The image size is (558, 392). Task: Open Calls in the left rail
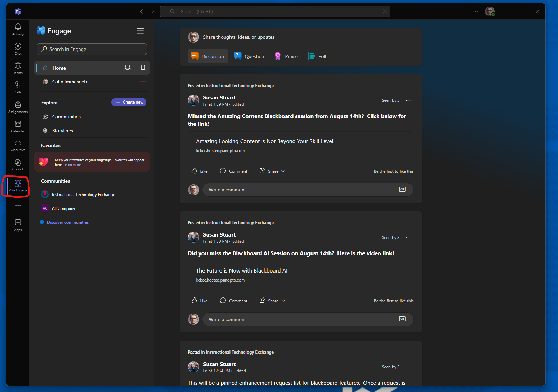coord(18,87)
